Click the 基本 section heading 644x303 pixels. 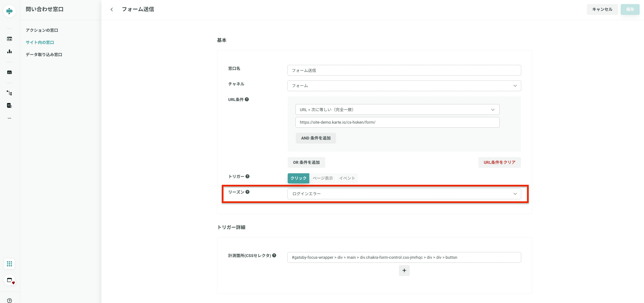(x=222, y=40)
